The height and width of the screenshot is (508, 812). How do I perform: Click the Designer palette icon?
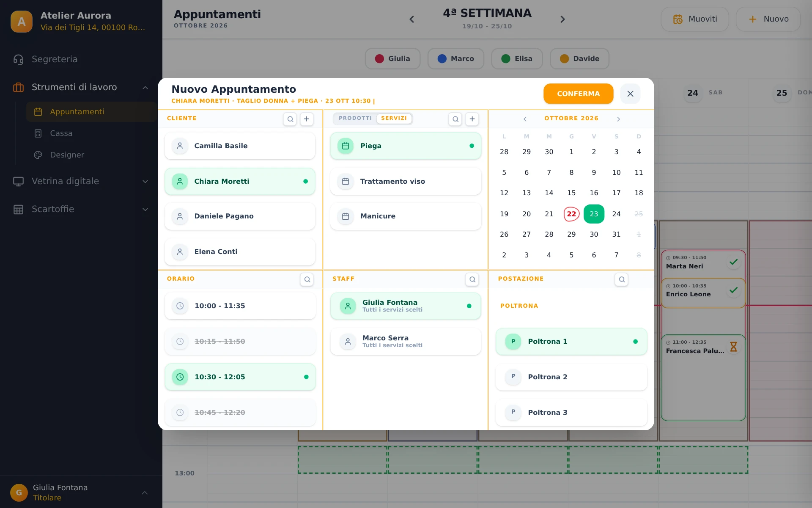pyautogui.click(x=38, y=155)
